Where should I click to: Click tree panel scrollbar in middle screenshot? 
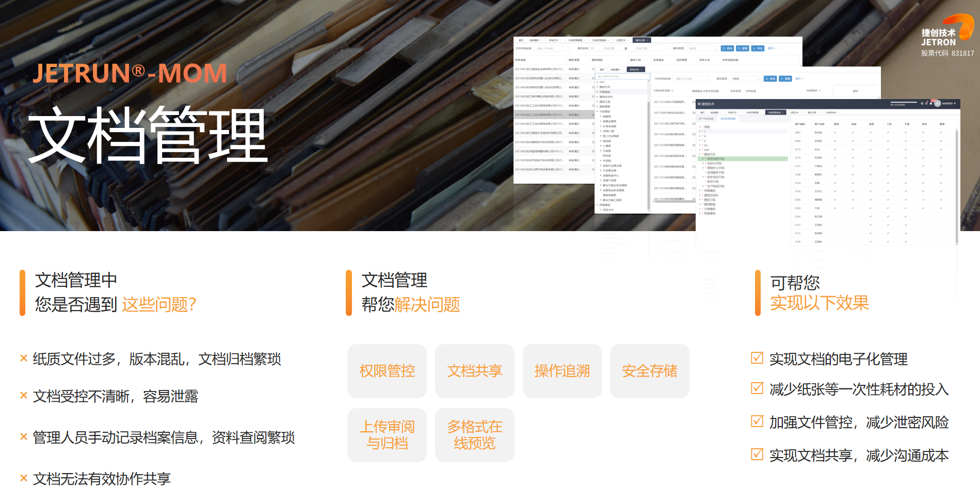tap(649, 155)
